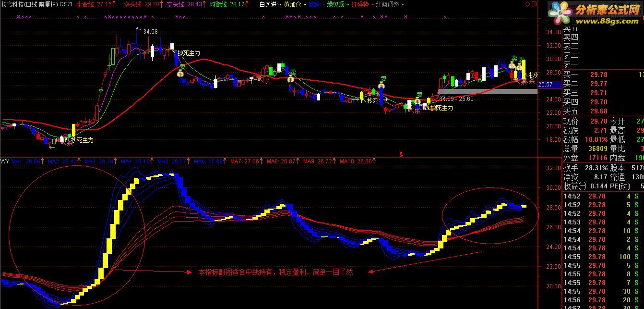Click the 涨幅 10.01% value
644x309 pixels.
596,140
